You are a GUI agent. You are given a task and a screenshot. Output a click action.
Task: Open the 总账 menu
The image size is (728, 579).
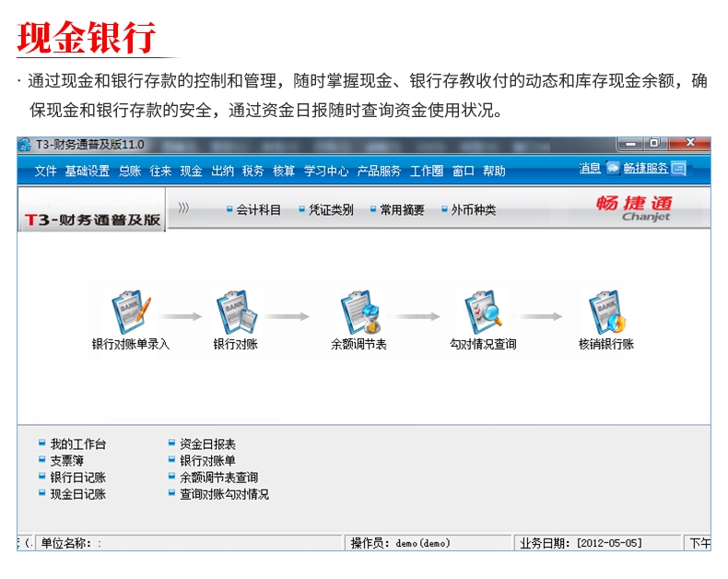pos(130,171)
